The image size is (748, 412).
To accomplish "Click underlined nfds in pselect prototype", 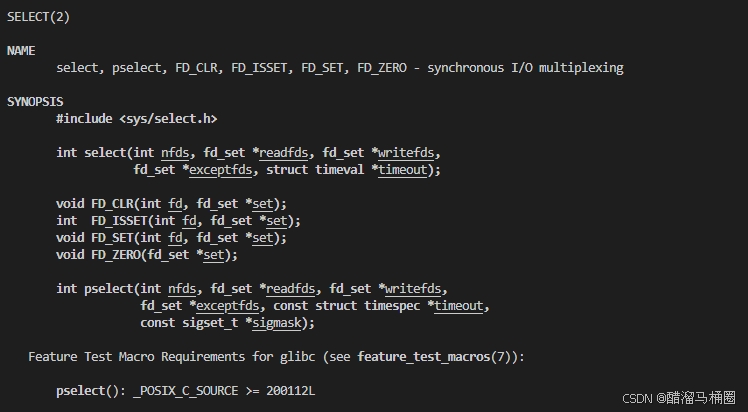I will click(182, 289).
